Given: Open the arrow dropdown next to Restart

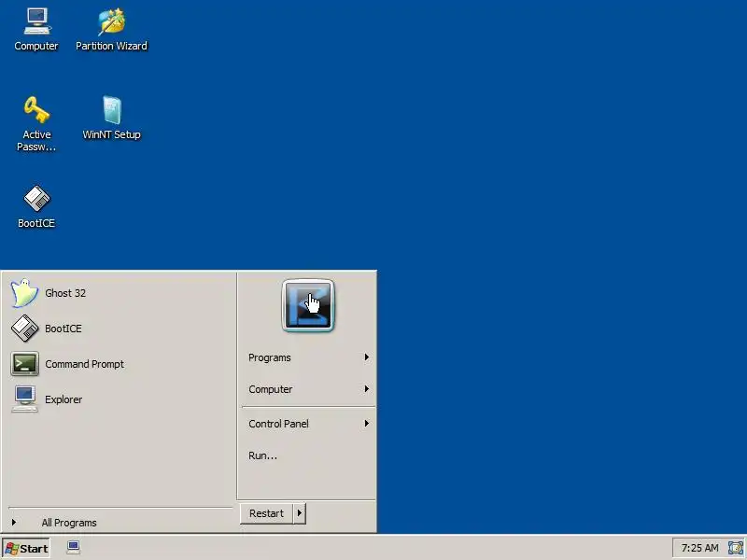Looking at the screenshot, I should 300,513.
